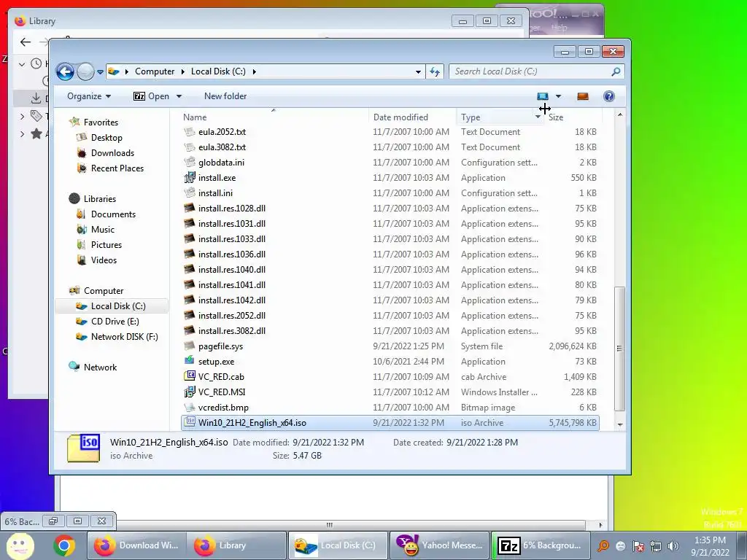Open Explorer Help question mark icon
The width and height of the screenshot is (747, 560).
(609, 96)
